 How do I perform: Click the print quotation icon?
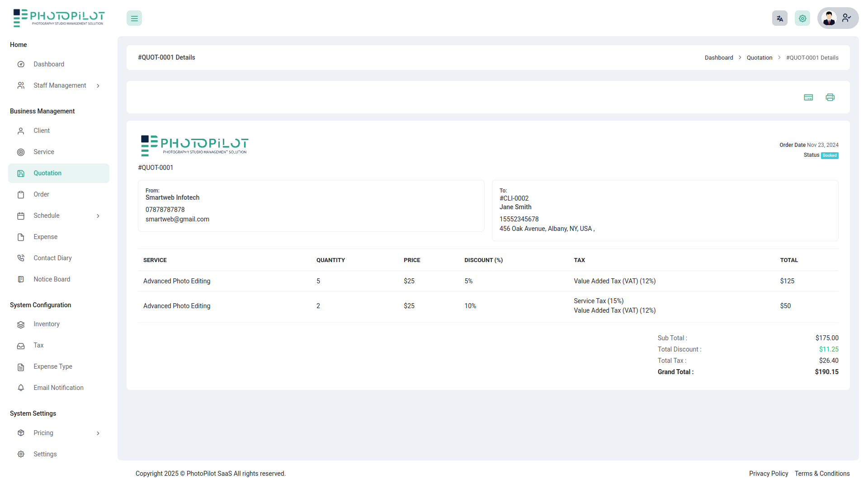click(x=830, y=98)
